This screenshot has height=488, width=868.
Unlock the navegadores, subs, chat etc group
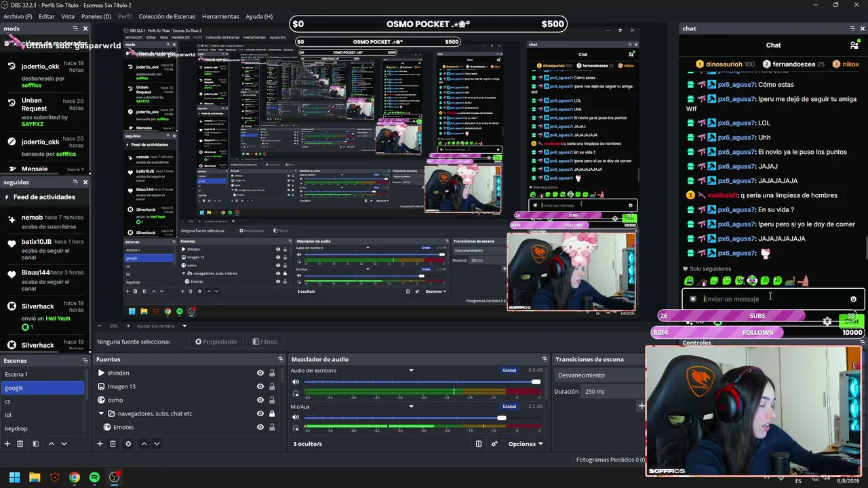tap(272, 413)
